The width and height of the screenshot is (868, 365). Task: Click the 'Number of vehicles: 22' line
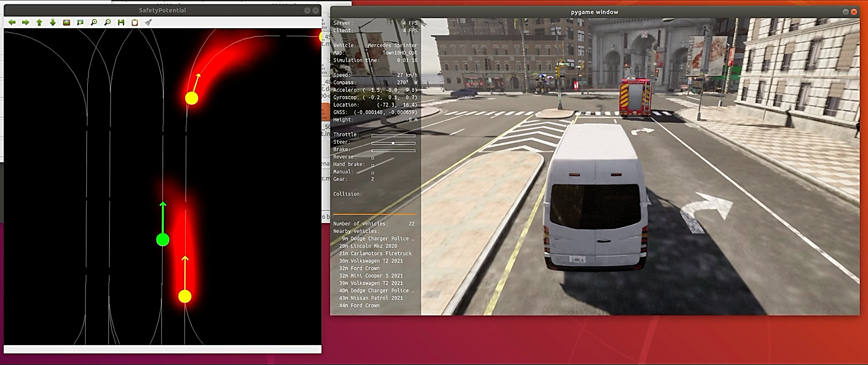[x=374, y=224]
